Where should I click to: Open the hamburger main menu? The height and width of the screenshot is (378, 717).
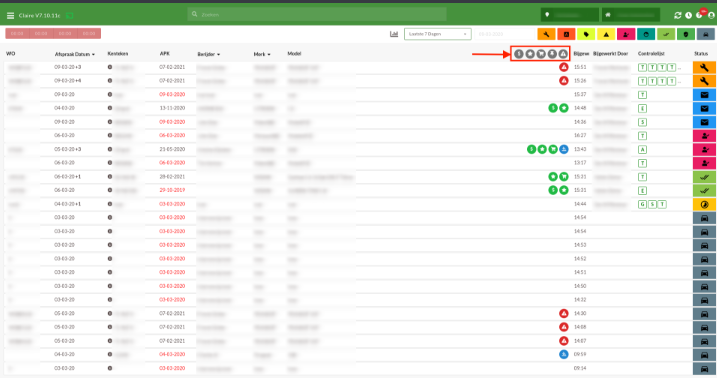(x=10, y=16)
